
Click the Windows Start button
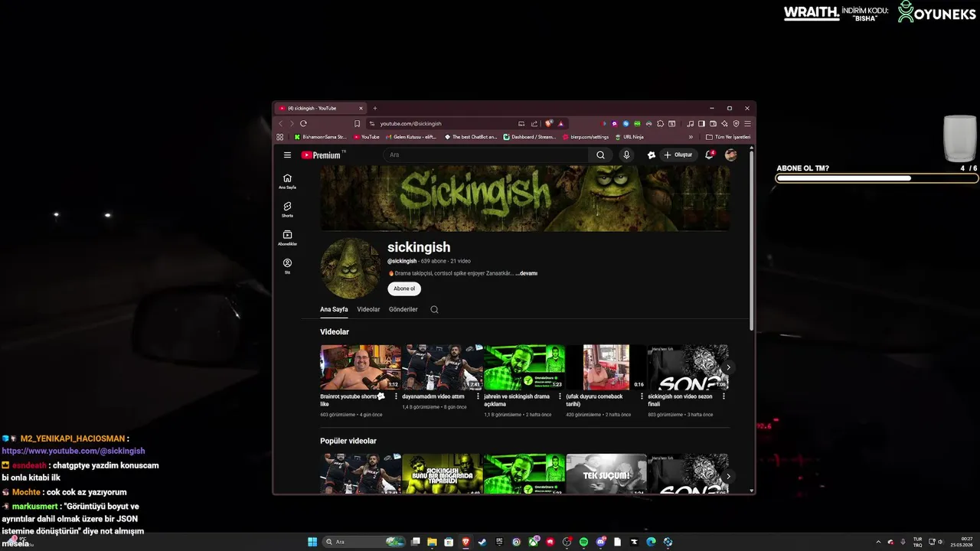pyautogui.click(x=312, y=542)
